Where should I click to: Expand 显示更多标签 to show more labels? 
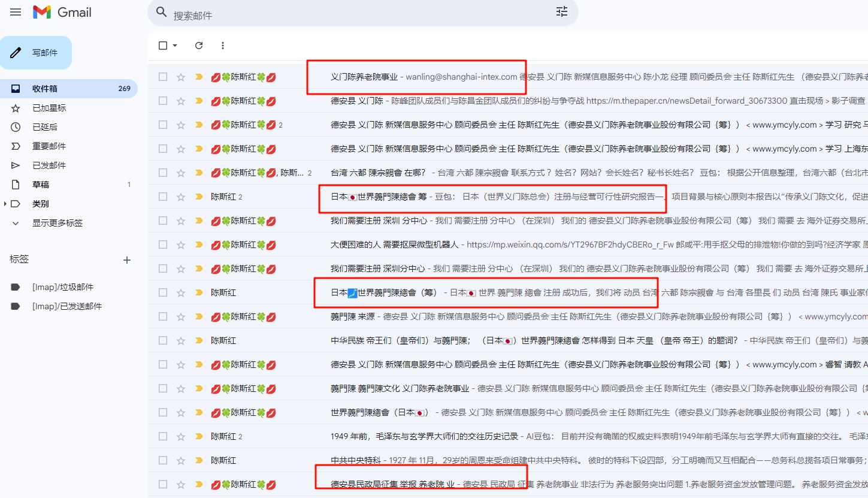[x=57, y=223]
